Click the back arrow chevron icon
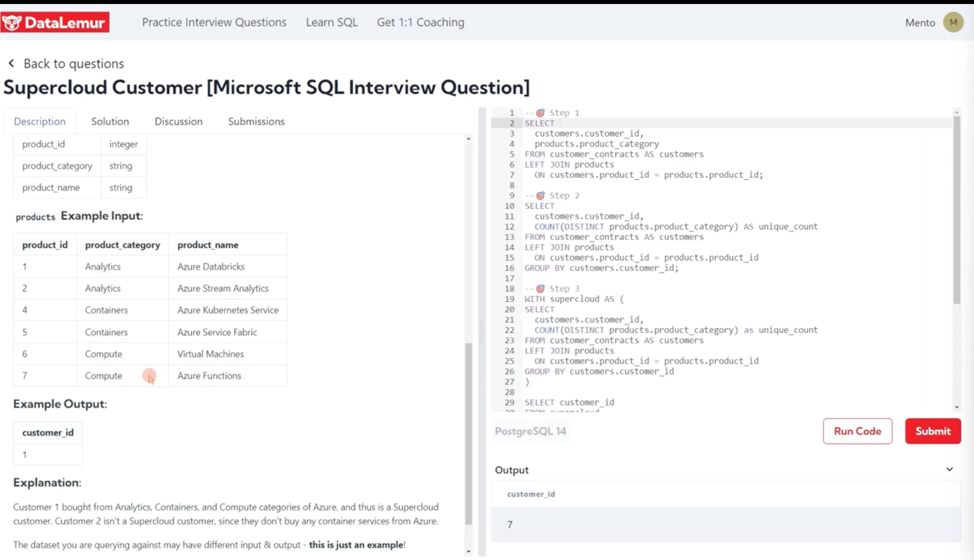This screenshot has width=974, height=560. coord(11,63)
